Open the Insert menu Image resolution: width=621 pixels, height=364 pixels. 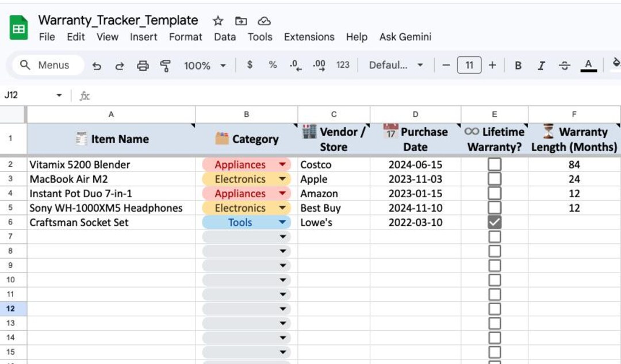[x=143, y=37]
